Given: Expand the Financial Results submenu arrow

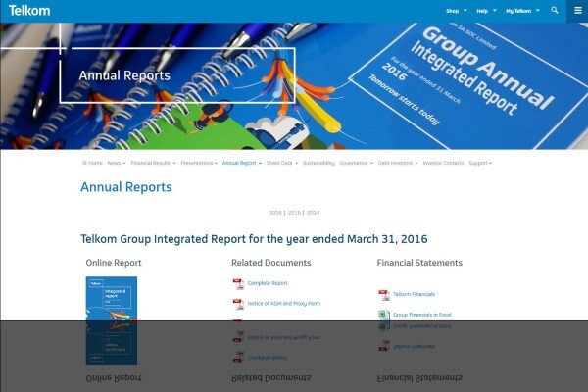Looking at the screenshot, I should point(174,164).
